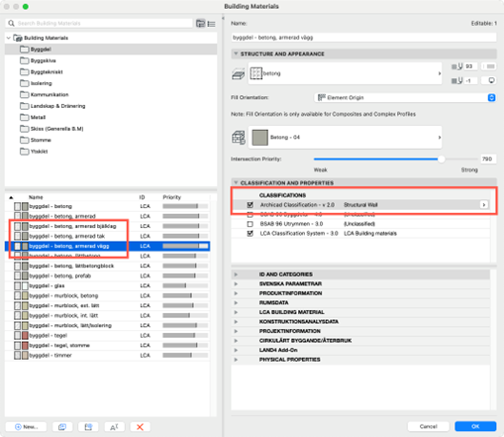The width and height of the screenshot is (504, 437).
Task: Open the cut fill betong selector
Action: click(x=345, y=73)
